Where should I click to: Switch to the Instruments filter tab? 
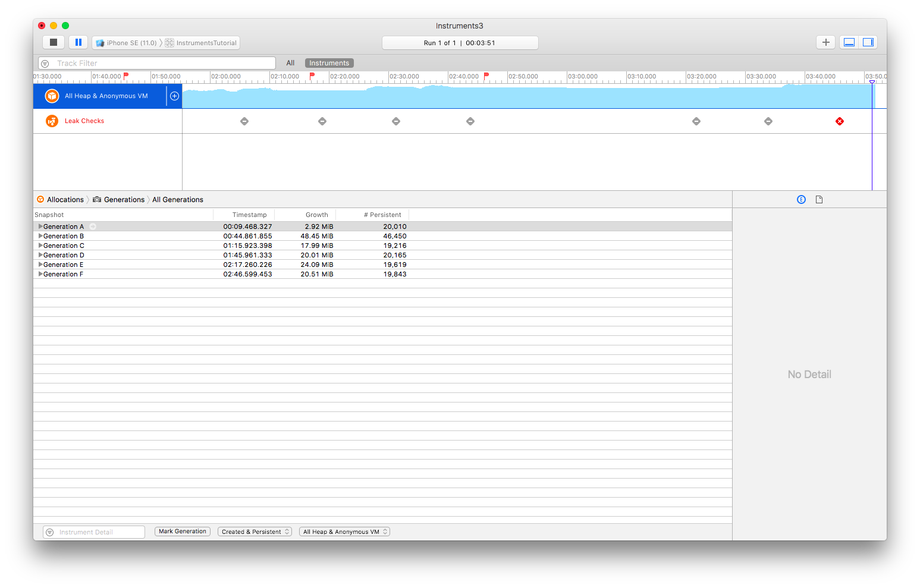329,63
